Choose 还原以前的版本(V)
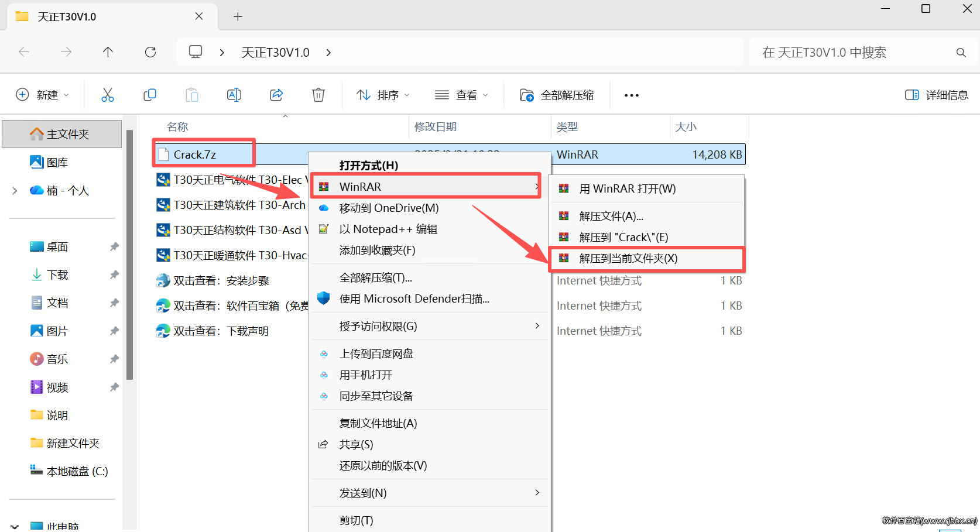 point(430,465)
